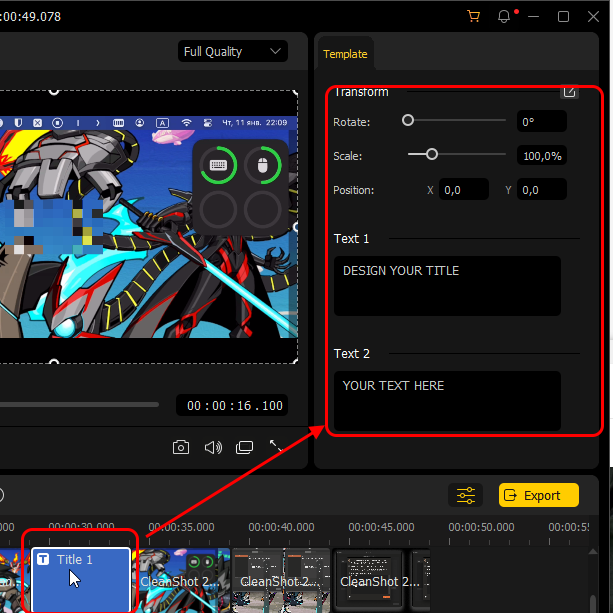The width and height of the screenshot is (613, 613).
Task: Adjust the Scale slider handle
Action: pyautogui.click(x=432, y=154)
